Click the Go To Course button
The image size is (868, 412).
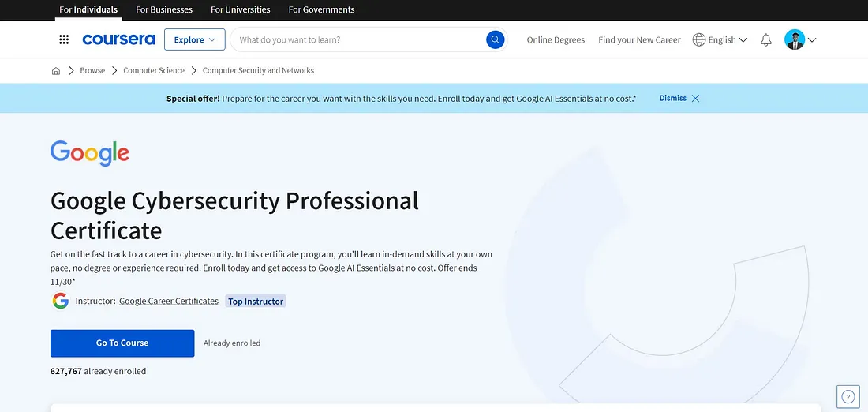pyautogui.click(x=122, y=343)
